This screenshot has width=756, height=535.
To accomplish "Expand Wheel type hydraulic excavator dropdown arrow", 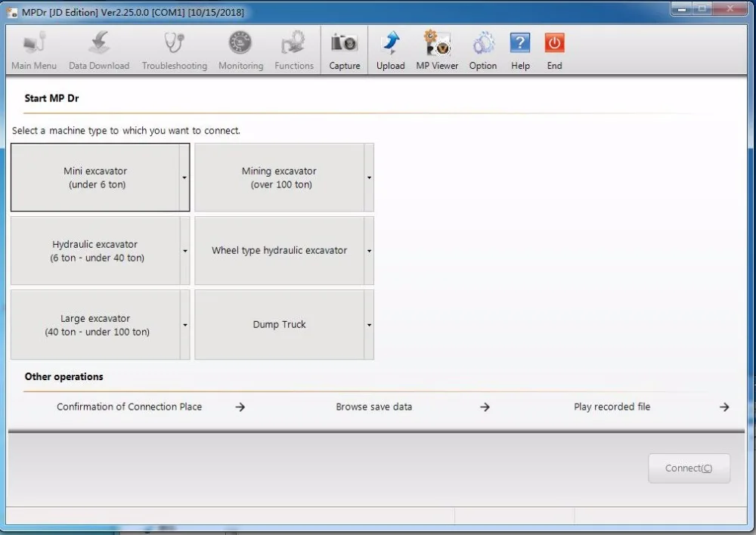I will point(369,251).
